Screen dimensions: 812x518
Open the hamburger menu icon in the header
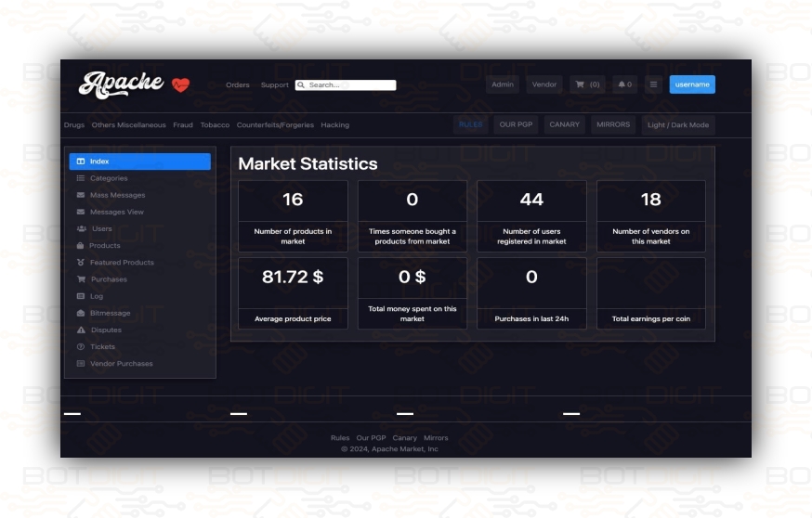(653, 84)
